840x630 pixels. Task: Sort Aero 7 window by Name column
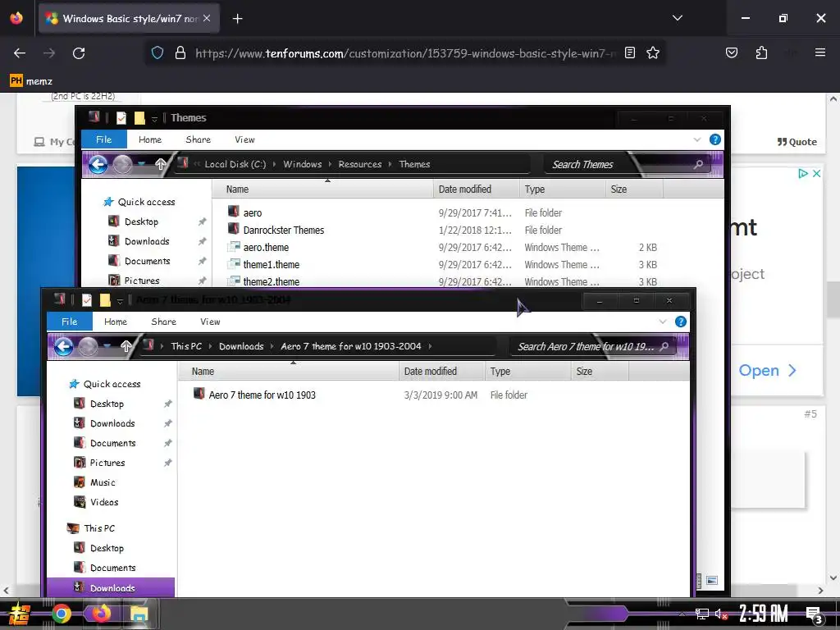click(288, 372)
